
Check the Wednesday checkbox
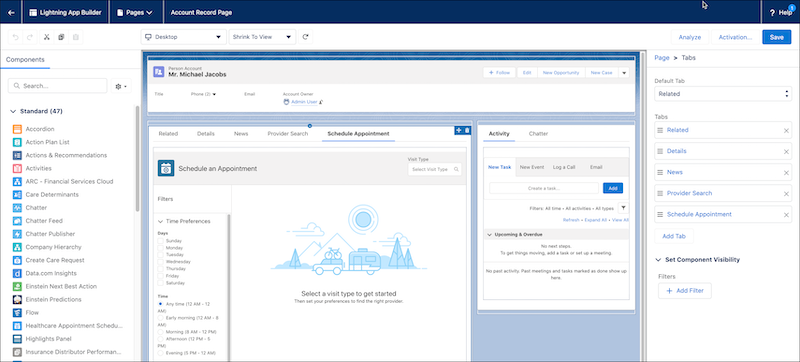pyautogui.click(x=161, y=262)
